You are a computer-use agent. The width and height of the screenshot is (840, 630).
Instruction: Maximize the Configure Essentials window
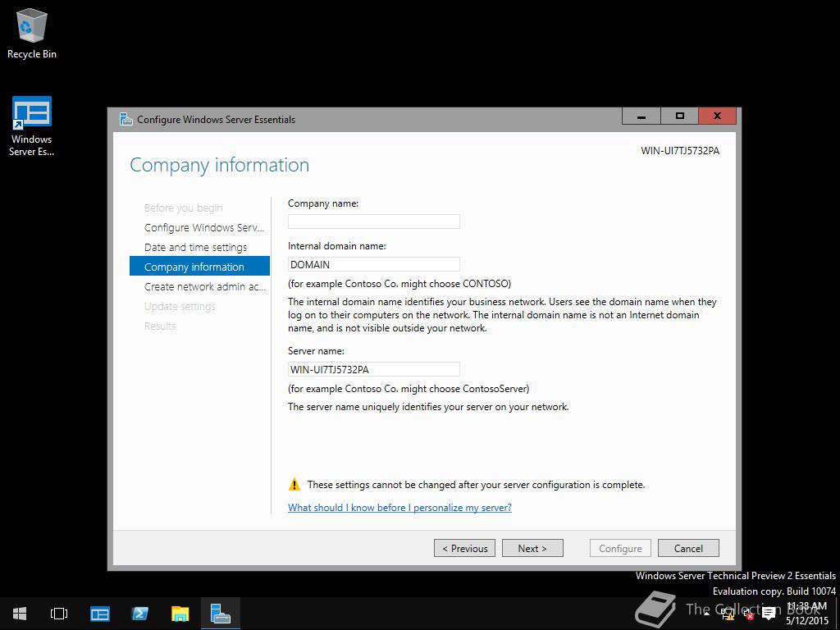point(679,116)
